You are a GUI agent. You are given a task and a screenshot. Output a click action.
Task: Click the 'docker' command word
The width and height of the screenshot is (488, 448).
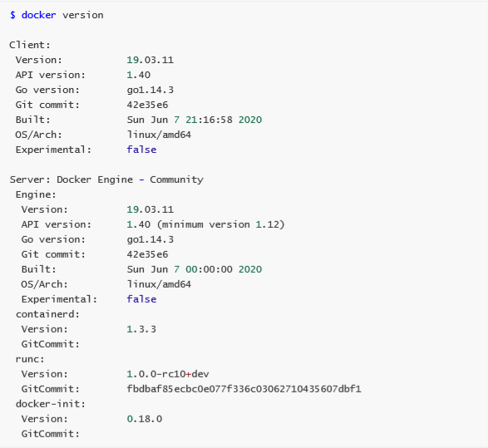38,15
